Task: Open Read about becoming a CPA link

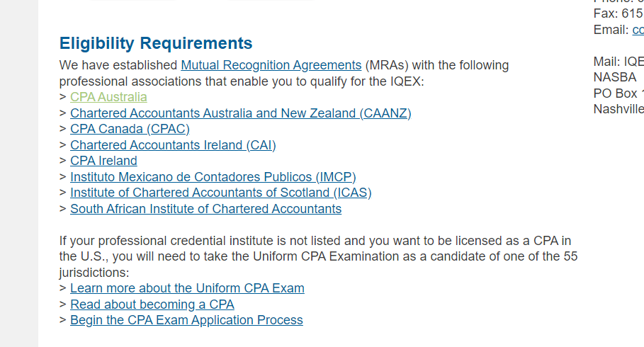Action: pyautogui.click(x=152, y=305)
